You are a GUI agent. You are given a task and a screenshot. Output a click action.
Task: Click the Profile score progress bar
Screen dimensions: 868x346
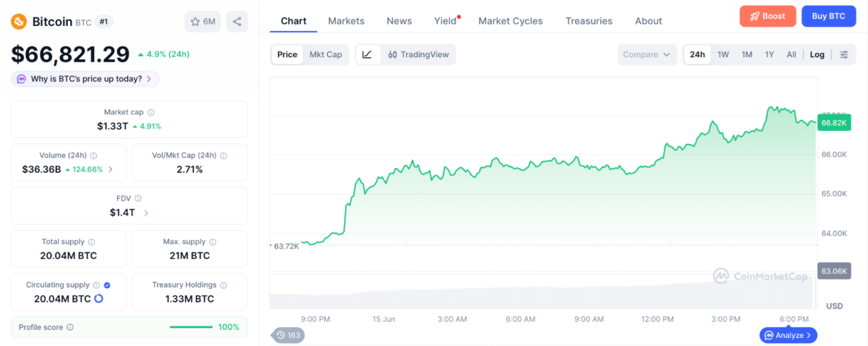click(x=191, y=327)
